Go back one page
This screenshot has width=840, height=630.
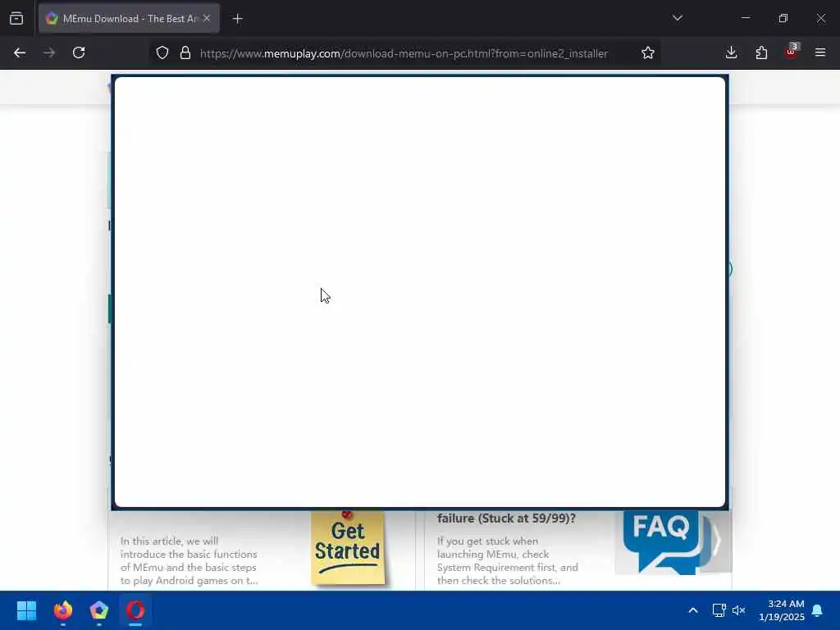(20, 52)
